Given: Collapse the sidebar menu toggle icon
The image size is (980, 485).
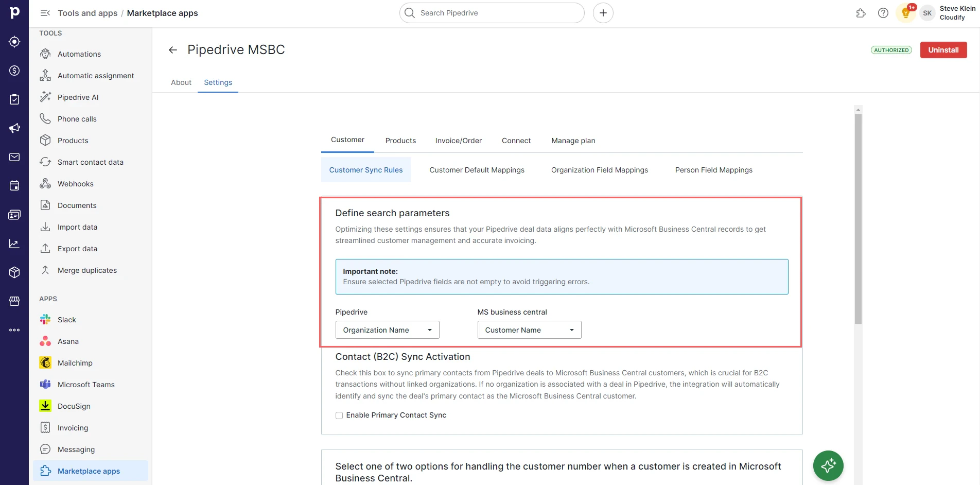Looking at the screenshot, I should pyautogui.click(x=45, y=13).
